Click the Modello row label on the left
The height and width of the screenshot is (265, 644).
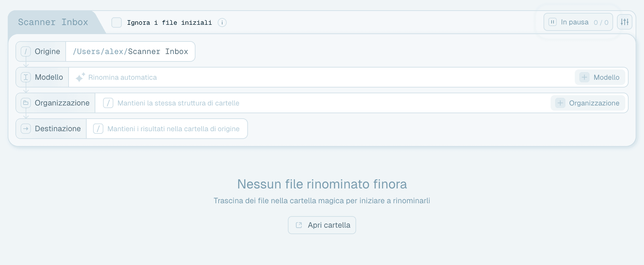(x=49, y=77)
